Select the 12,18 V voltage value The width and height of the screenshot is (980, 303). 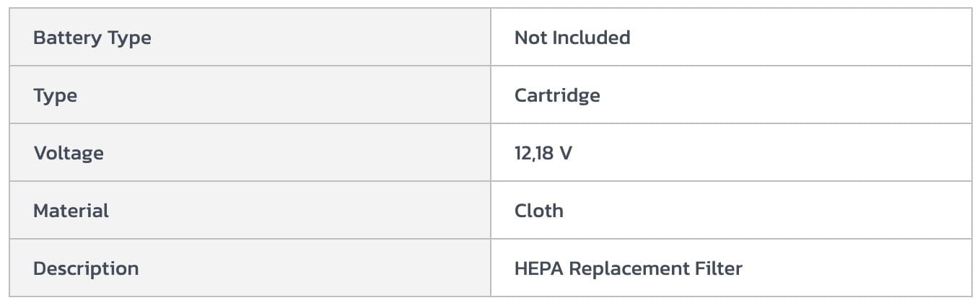pos(543,153)
